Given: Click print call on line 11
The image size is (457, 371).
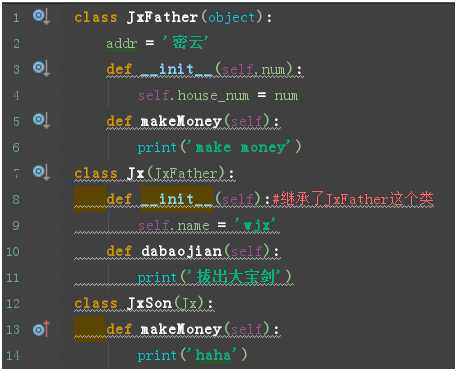Looking at the screenshot, I should tap(157, 278).
